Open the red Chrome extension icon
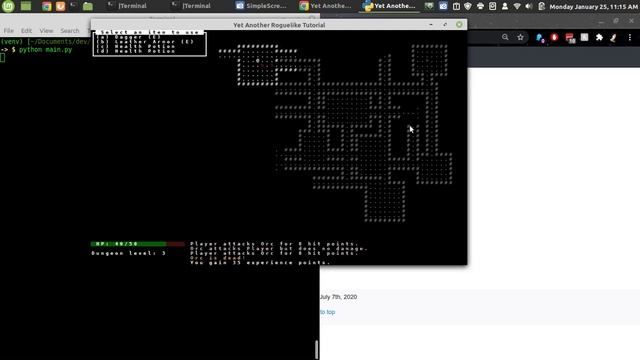Image resolution: width=640 pixels, height=360 pixels. pos(554,37)
